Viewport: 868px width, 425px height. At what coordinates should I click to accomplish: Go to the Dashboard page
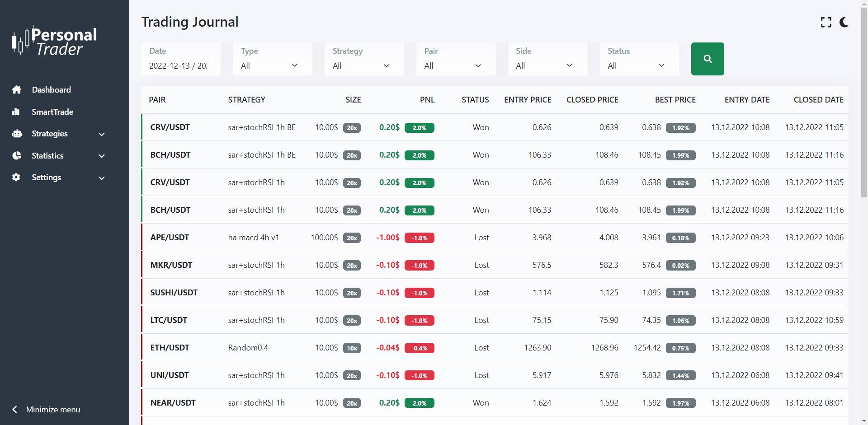(x=51, y=90)
